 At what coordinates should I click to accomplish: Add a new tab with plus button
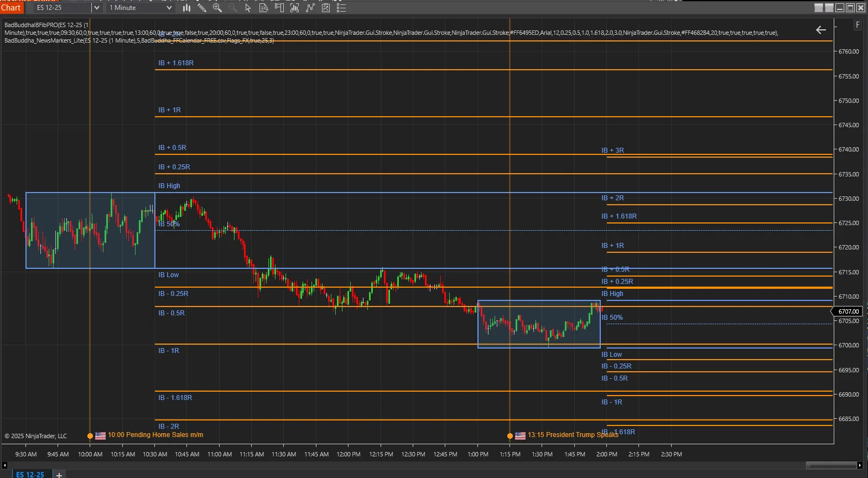[59, 475]
